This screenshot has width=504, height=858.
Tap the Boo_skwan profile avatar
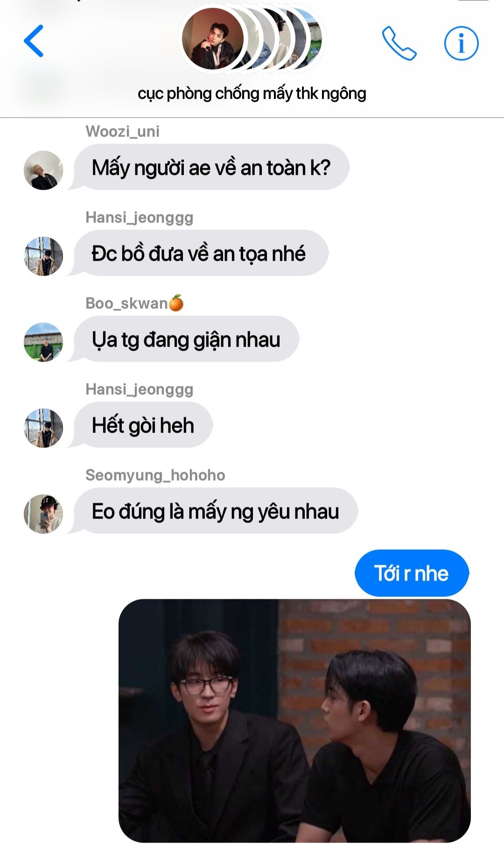click(43, 342)
